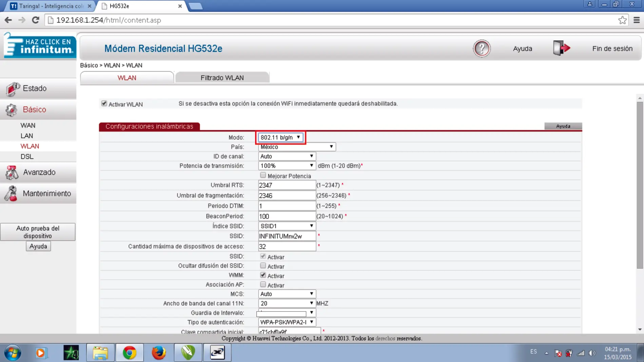
Task: Close the Taringa browser tab
Action: (x=90, y=6)
